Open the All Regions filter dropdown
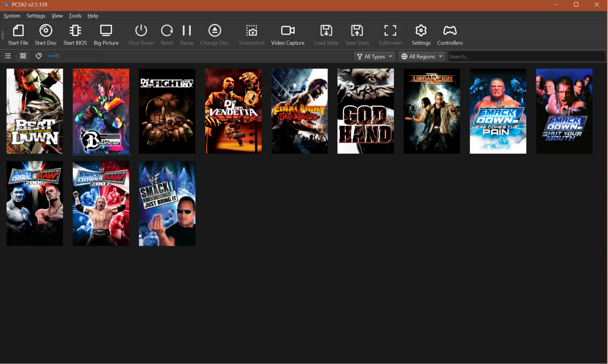The image size is (608, 364). click(422, 57)
